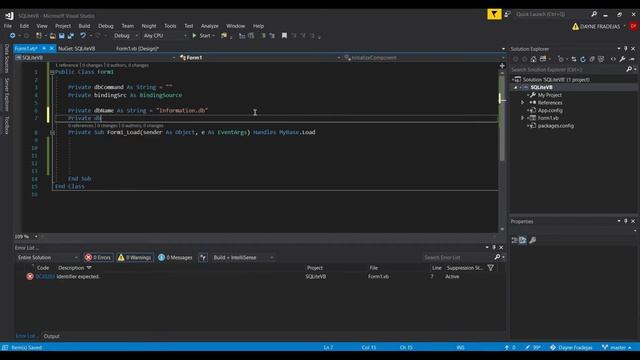This screenshot has height=360, width=640.
Task: Click the filter funnel in Error List header
Action: (491, 268)
